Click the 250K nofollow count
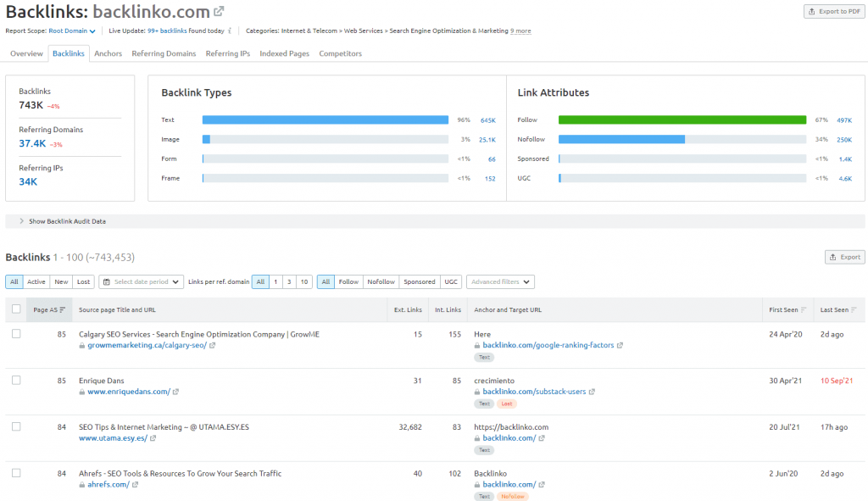 pyautogui.click(x=844, y=140)
